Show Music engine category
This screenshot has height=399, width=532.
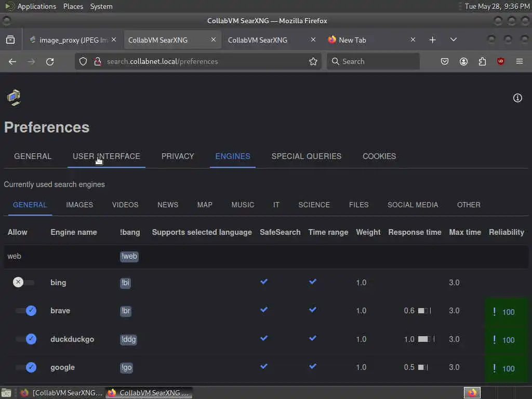coord(243,205)
